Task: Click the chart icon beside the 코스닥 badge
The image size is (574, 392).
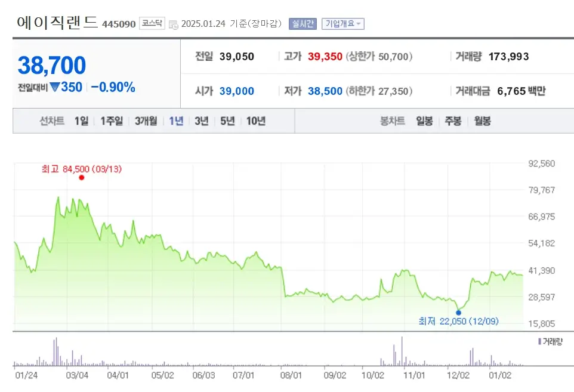Action: point(172,24)
